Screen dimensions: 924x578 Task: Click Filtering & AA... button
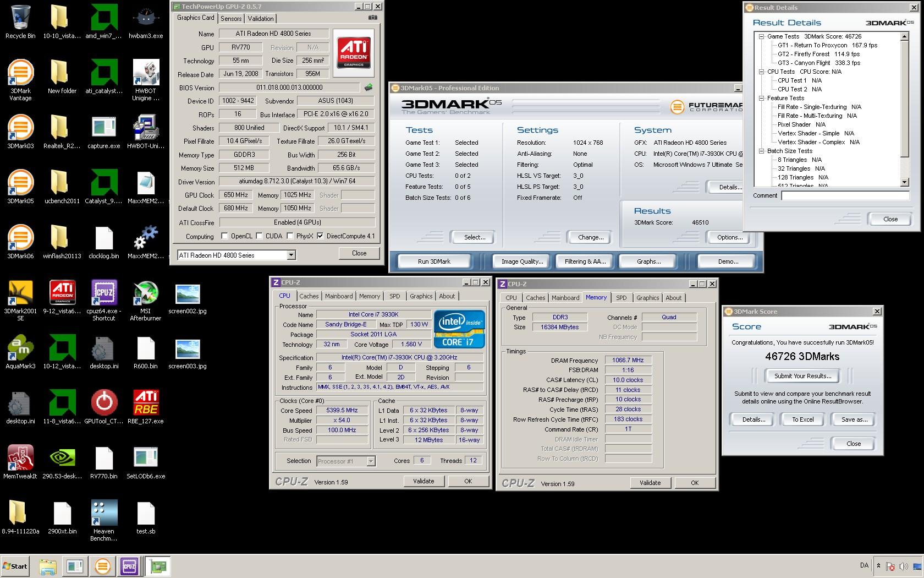(x=585, y=261)
